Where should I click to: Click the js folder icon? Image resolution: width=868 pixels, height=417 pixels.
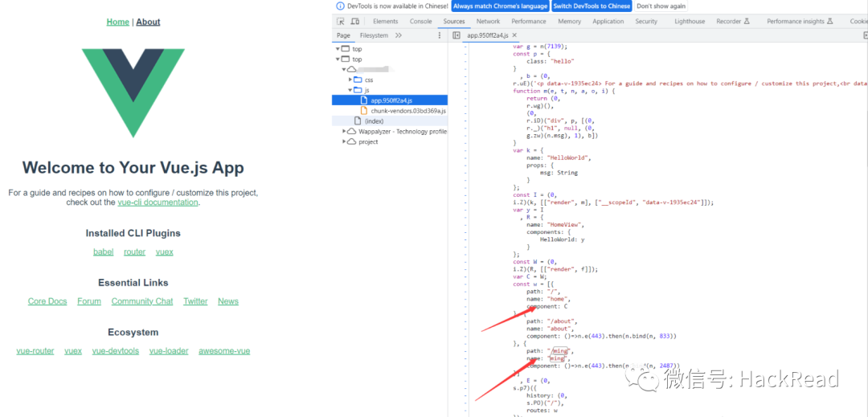(358, 90)
